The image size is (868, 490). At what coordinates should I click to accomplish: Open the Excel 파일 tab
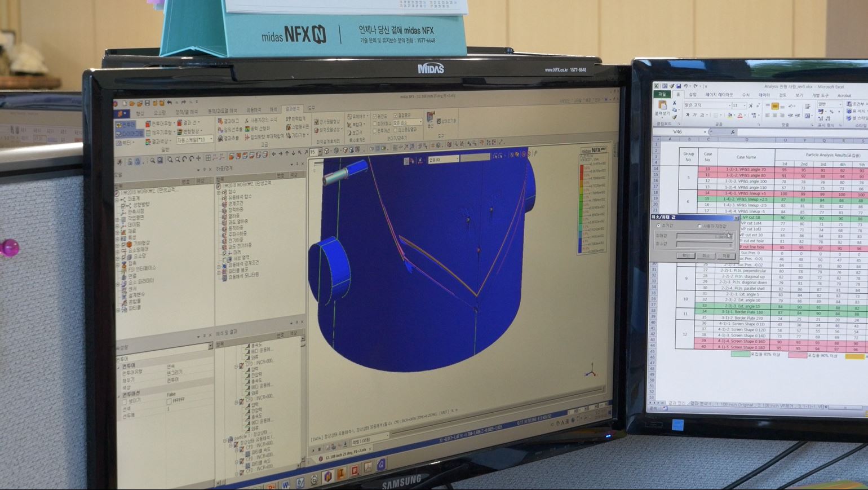[x=662, y=94]
